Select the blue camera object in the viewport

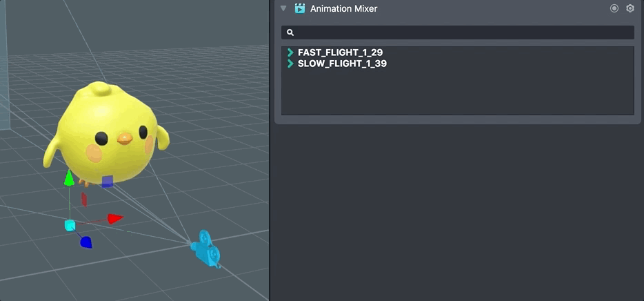[206, 249]
